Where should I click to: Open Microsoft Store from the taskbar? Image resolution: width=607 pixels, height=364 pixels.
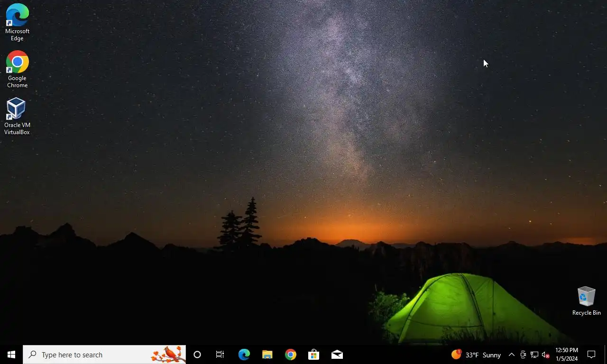coord(313,355)
